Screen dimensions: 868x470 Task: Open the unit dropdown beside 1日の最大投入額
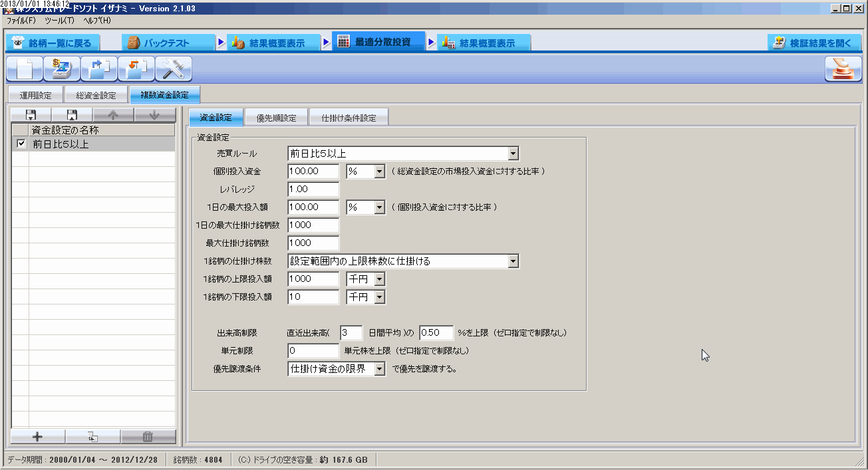(x=380, y=207)
